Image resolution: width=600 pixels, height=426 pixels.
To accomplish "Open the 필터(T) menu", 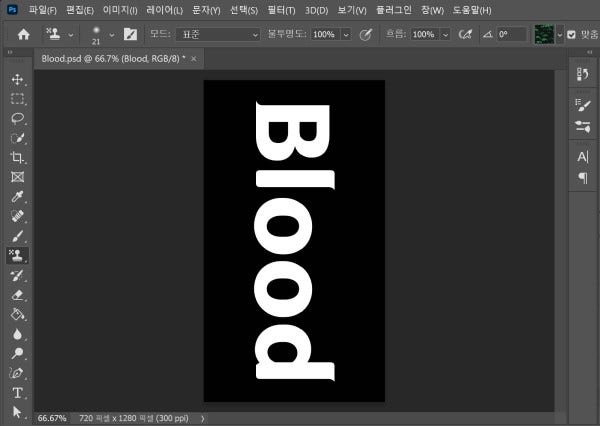I will (281, 10).
